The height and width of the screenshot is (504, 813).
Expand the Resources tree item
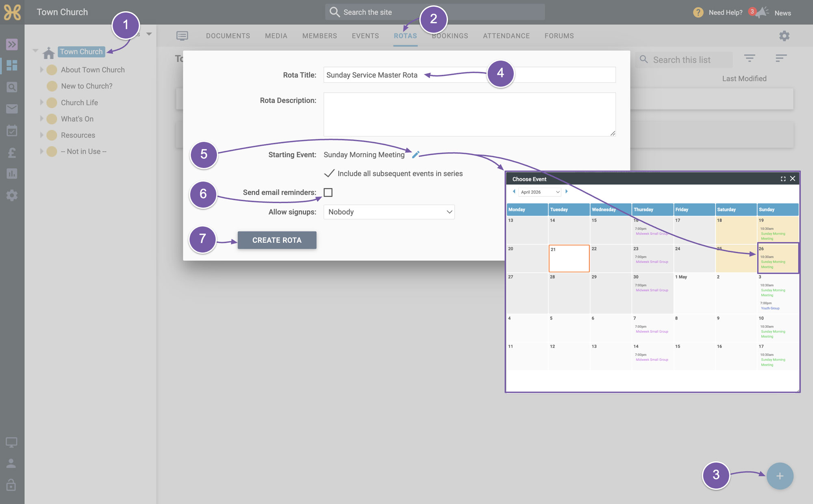pyautogui.click(x=41, y=135)
